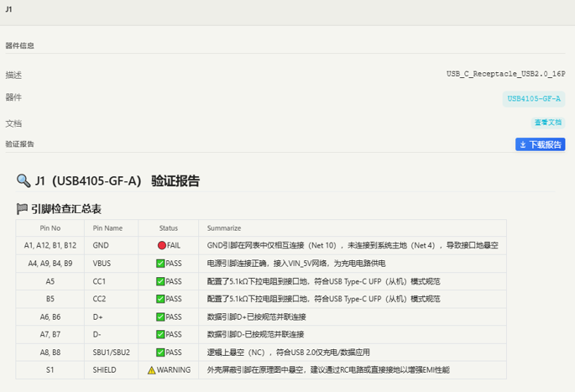Click the USB_C_Receptacle_USB2.0_16P description text
Screen dimensions: 575x392
pyautogui.click(x=505, y=74)
